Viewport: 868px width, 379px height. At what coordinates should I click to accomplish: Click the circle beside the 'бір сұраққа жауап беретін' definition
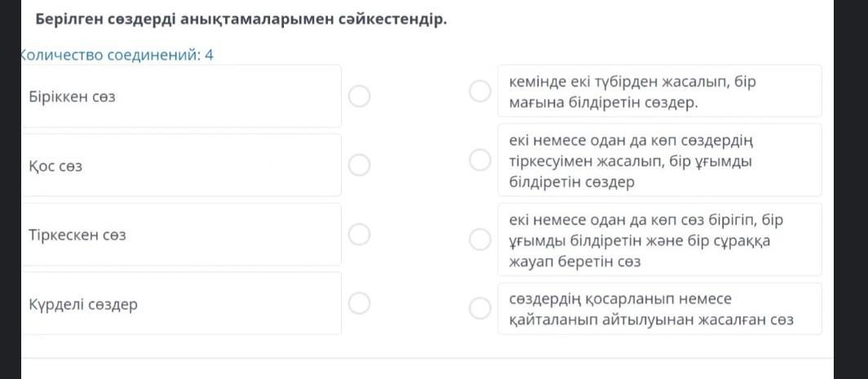pos(480,239)
